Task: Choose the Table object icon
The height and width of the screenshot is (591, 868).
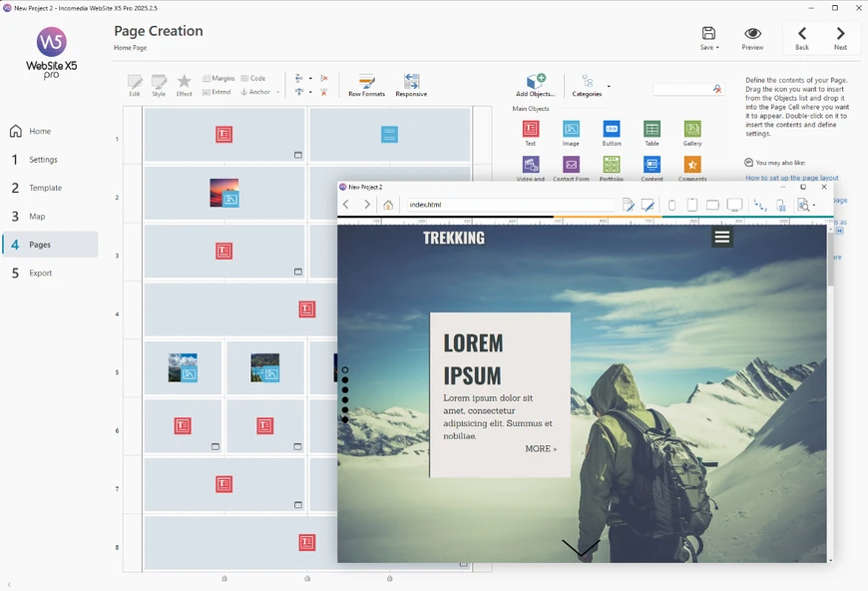Action: pos(651,129)
